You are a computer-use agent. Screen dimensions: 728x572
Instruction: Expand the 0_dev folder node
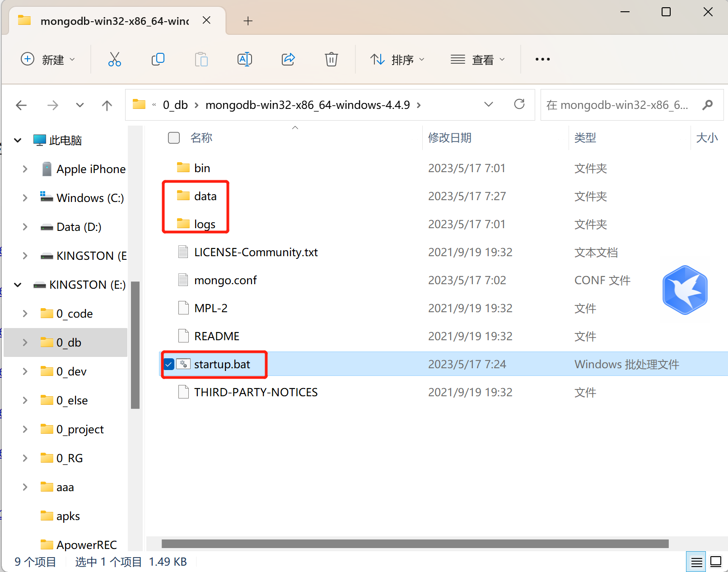tap(25, 371)
